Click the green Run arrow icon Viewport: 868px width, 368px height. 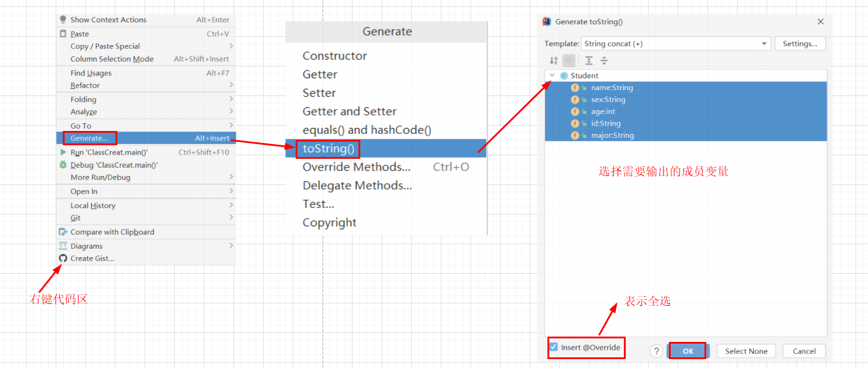click(x=63, y=152)
